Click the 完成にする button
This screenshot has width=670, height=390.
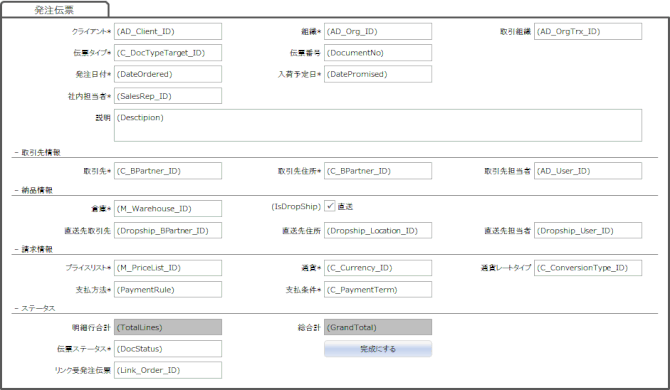pyautogui.click(x=378, y=349)
